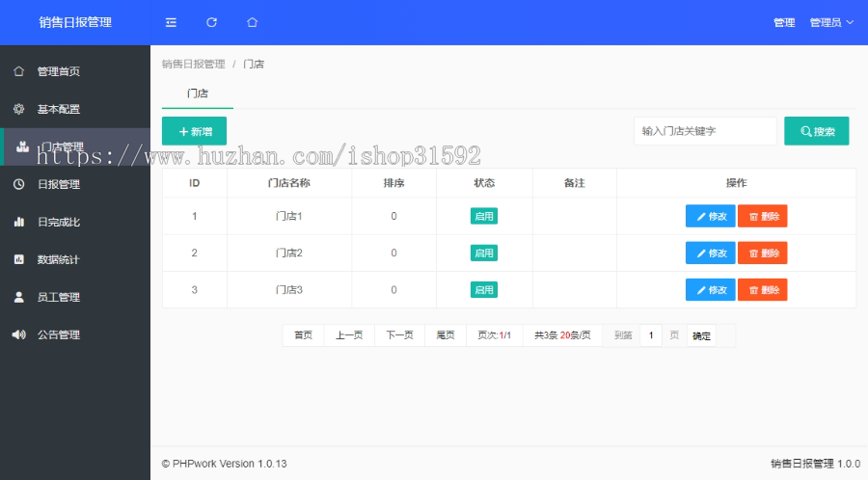868x480 pixels.
Task: Collapse sidebar with the menu fold icon
Action: pyautogui.click(x=171, y=23)
